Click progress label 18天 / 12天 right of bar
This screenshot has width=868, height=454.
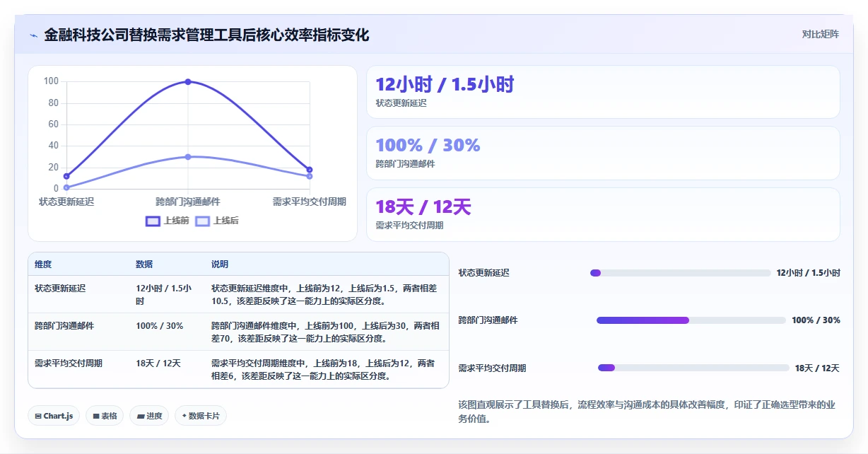[817, 368]
